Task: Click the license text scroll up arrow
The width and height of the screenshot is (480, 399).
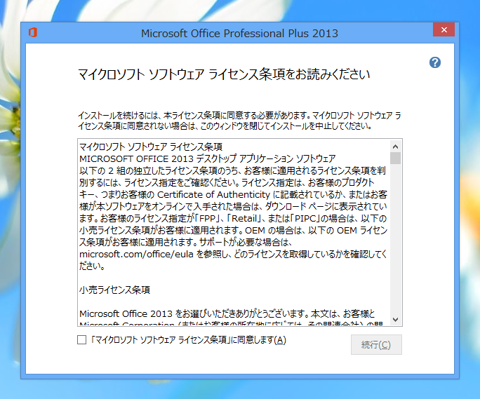Action: point(395,147)
